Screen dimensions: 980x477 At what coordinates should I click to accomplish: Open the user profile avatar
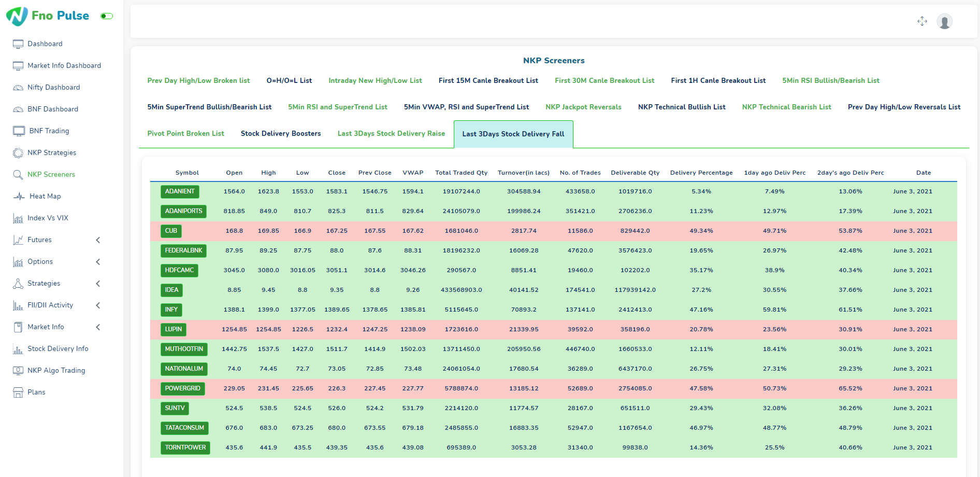(x=944, y=21)
